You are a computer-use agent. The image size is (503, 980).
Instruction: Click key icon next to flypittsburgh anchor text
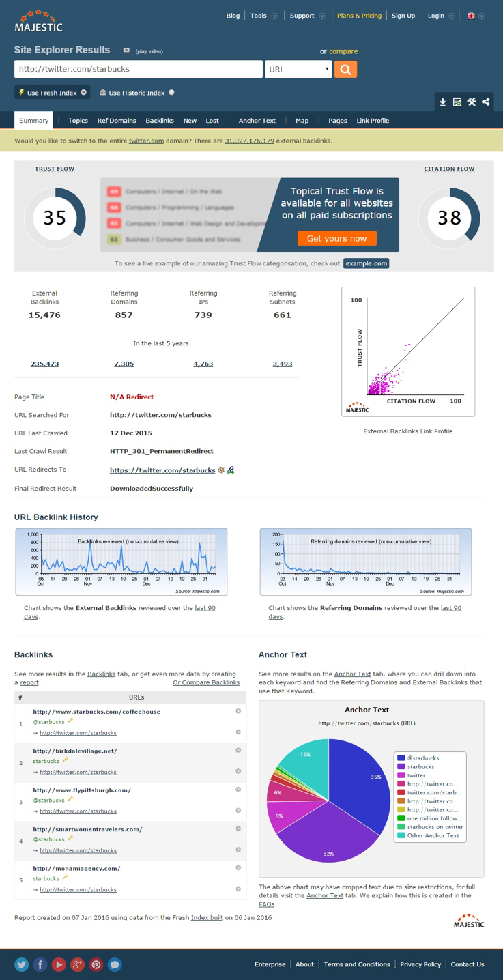(70, 798)
